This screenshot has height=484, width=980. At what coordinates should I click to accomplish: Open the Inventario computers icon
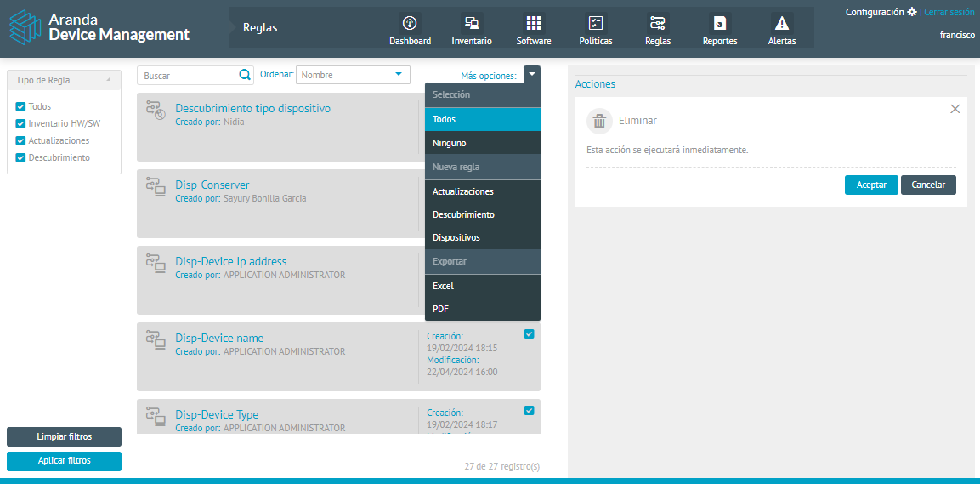(471, 23)
